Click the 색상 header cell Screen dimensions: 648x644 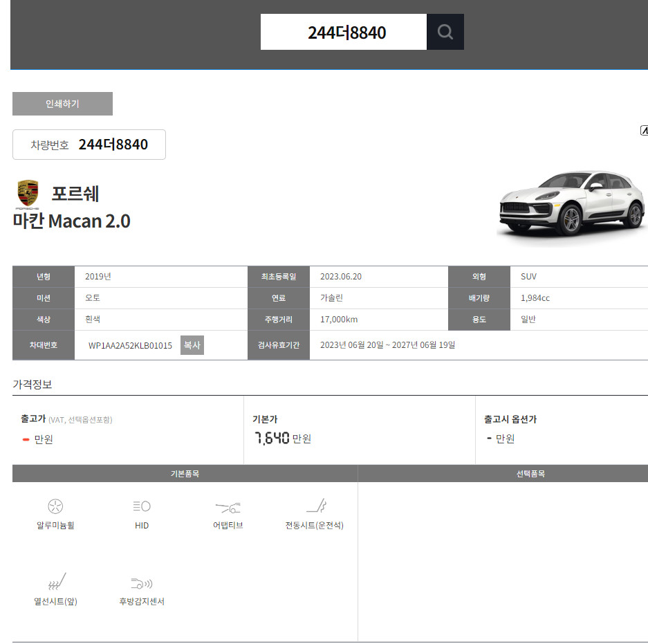point(44,320)
